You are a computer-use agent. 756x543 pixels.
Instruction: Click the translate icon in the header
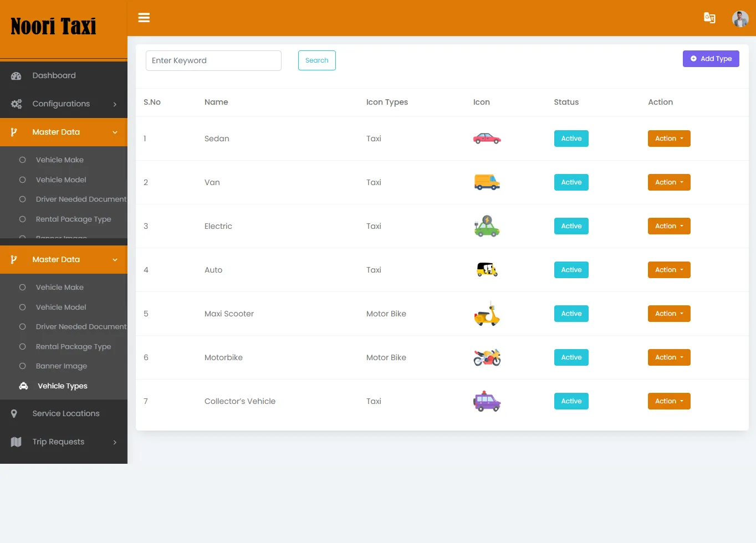[x=710, y=18]
